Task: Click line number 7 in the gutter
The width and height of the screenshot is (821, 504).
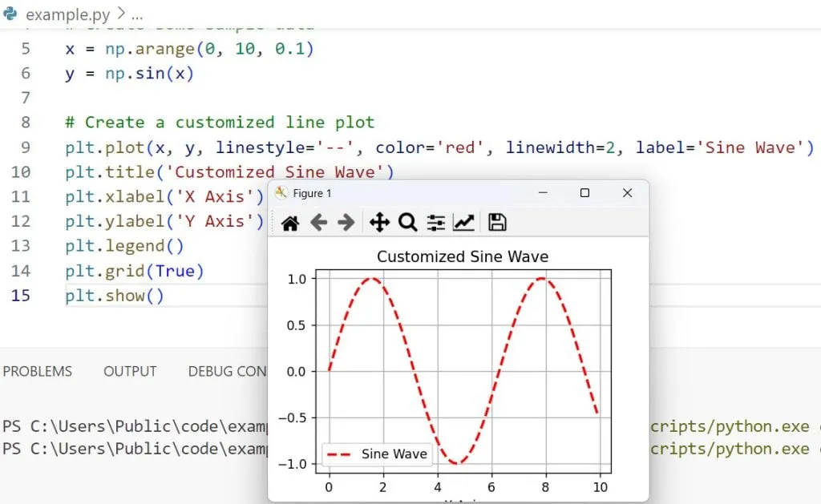Action: pyautogui.click(x=25, y=98)
